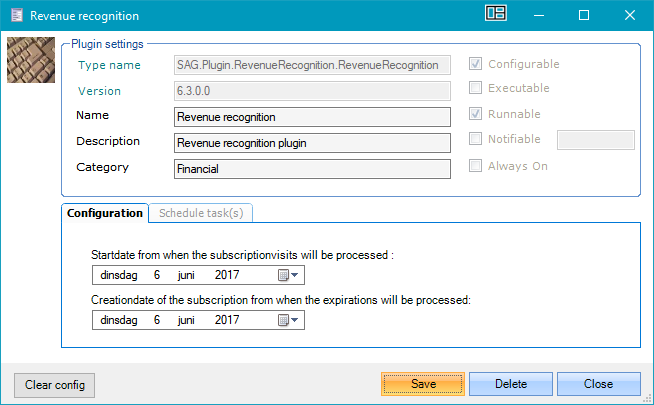Screen dimensions: 654x405
Task: Click the Close button at bottom right
Action: click(x=598, y=384)
